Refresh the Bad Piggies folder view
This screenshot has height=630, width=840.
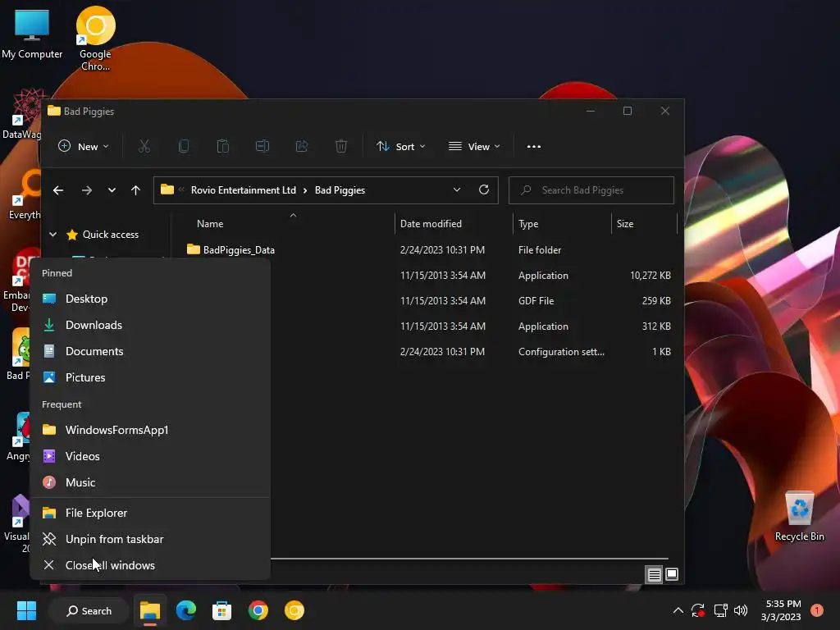tap(484, 189)
